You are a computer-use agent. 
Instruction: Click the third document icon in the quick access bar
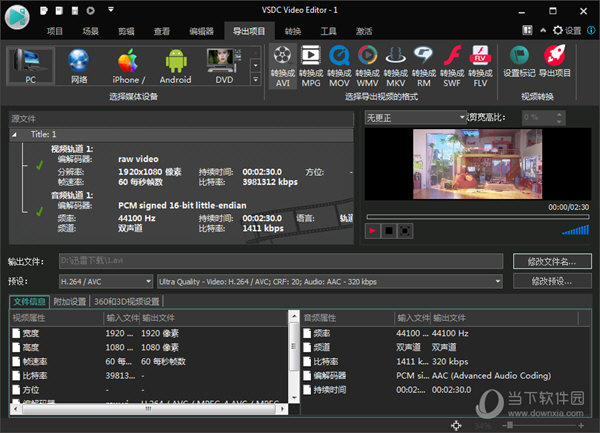[75, 11]
